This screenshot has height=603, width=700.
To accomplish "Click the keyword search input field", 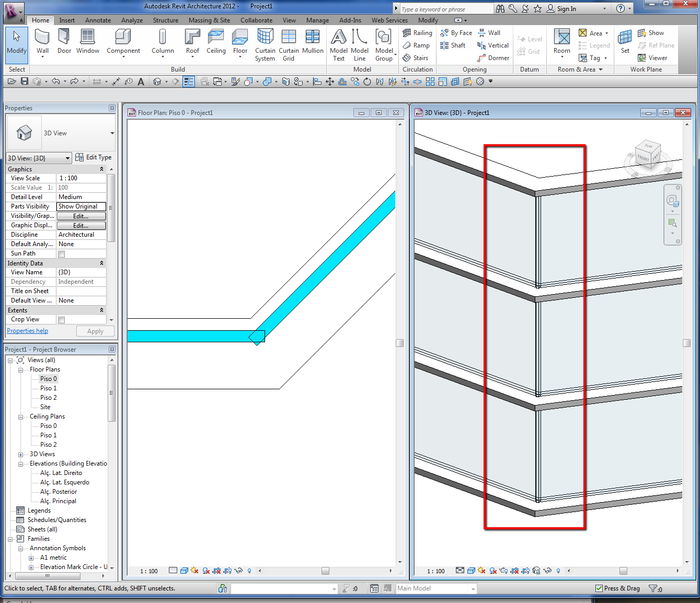I will pyautogui.click(x=446, y=9).
